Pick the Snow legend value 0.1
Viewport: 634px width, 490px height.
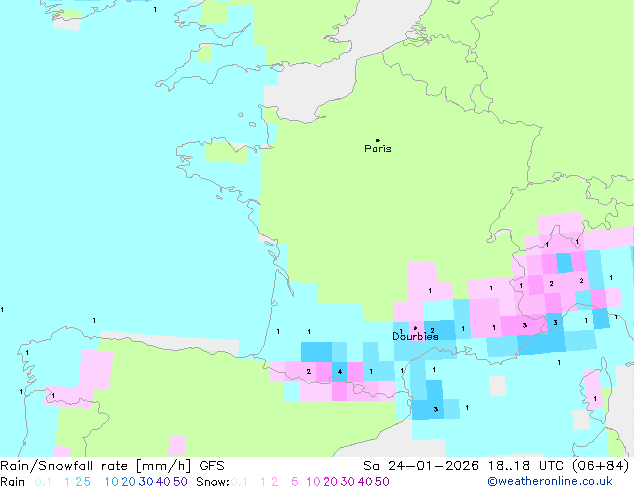coord(239,482)
